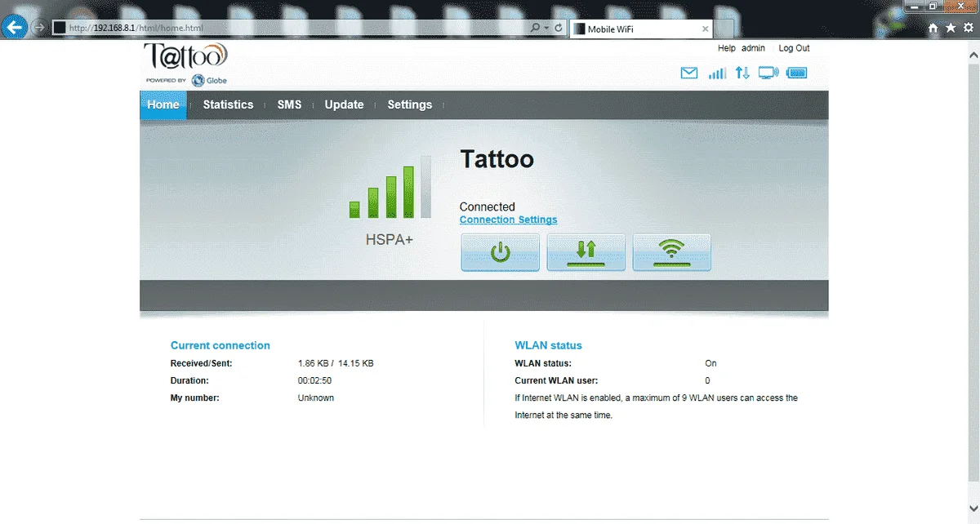
Task: Click the vertical scrollbar down arrow
Action: click(x=973, y=510)
